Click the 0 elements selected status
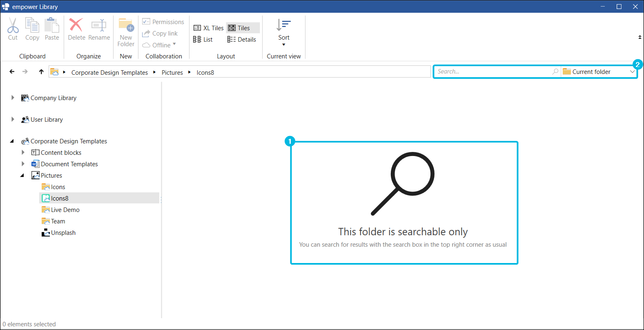The image size is (644, 330). click(29, 324)
